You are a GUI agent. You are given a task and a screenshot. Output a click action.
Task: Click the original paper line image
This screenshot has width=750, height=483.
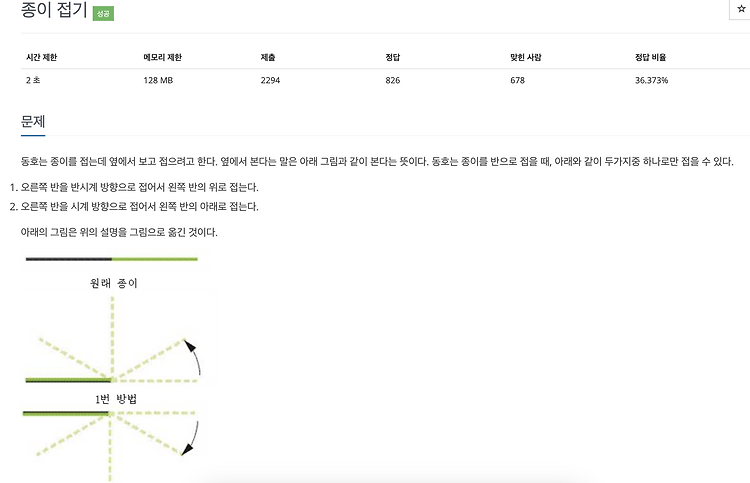pyautogui.click(x=111, y=259)
